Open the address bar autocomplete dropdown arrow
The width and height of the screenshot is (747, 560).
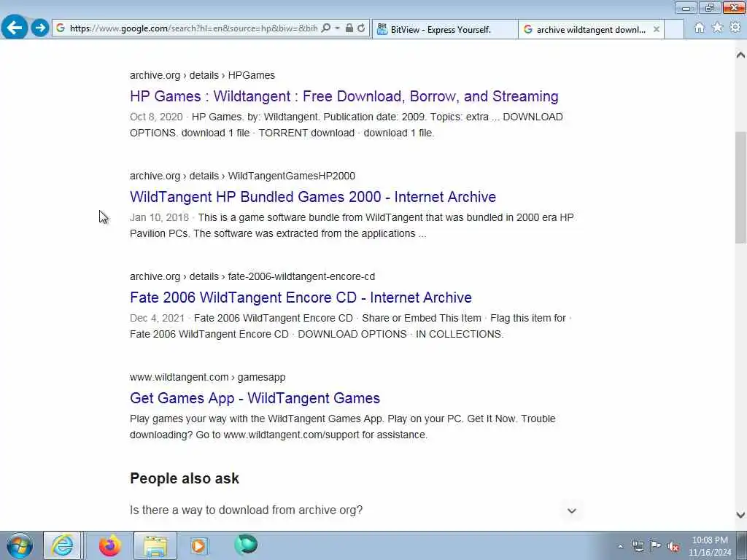click(337, 28)
